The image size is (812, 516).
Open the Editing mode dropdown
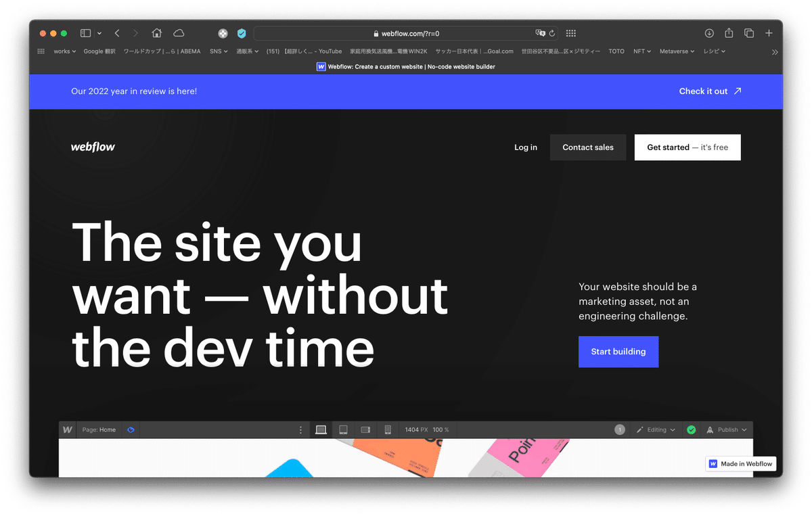coord(656,429)
